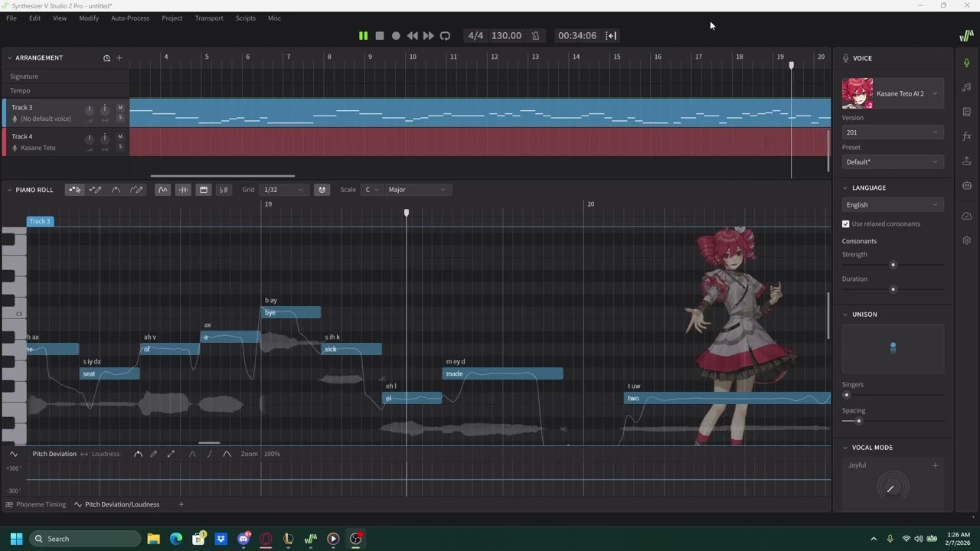Toggle the pitch curve display button

162,190
